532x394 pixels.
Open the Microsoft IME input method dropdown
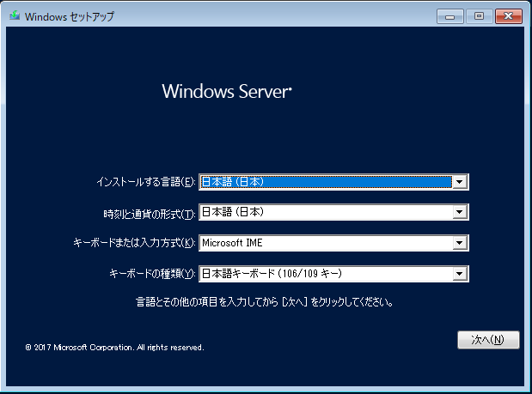point(333,243)
